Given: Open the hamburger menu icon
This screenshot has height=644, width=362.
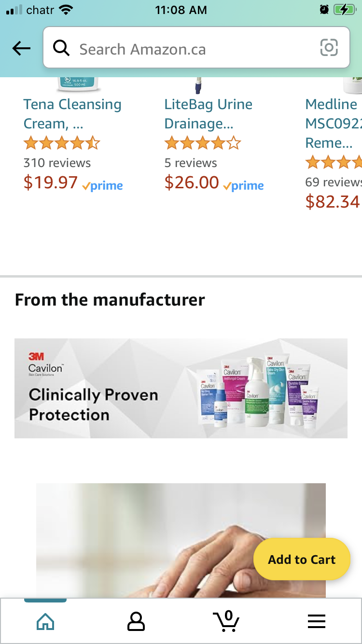Looking at the screenshot, I should pyautogui.click(x=317, y=621).
